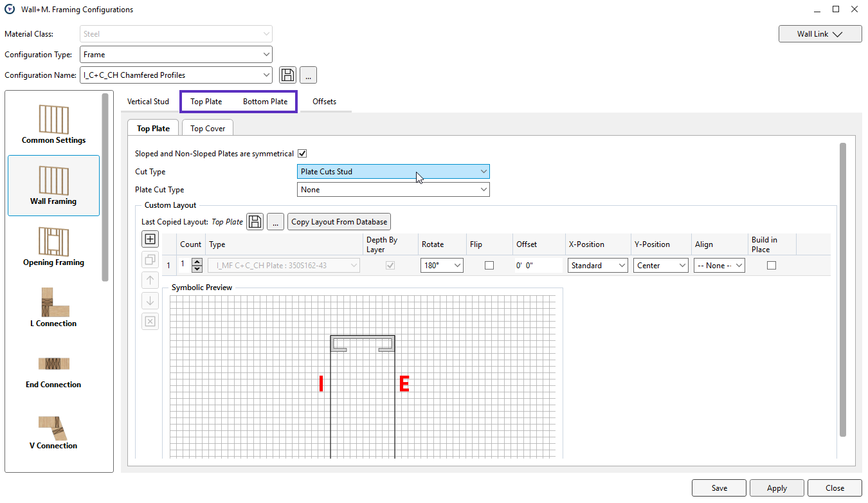Switch to the Bottom Plate tab

pyautogui.click(x=265, y=102)
